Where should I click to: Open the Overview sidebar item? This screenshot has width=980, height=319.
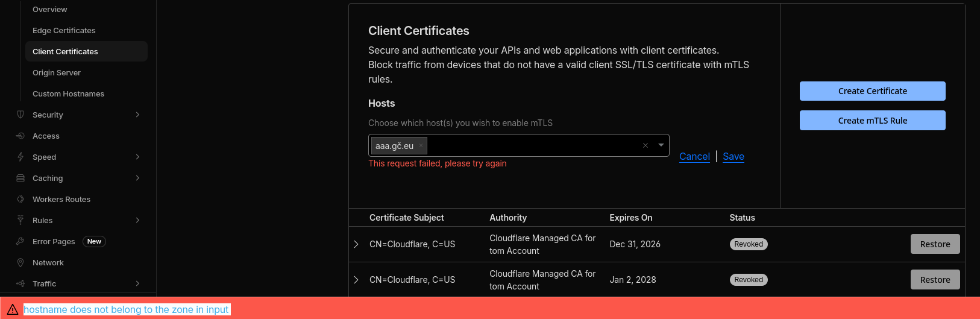pyautogui.click(x=50, y=9)
